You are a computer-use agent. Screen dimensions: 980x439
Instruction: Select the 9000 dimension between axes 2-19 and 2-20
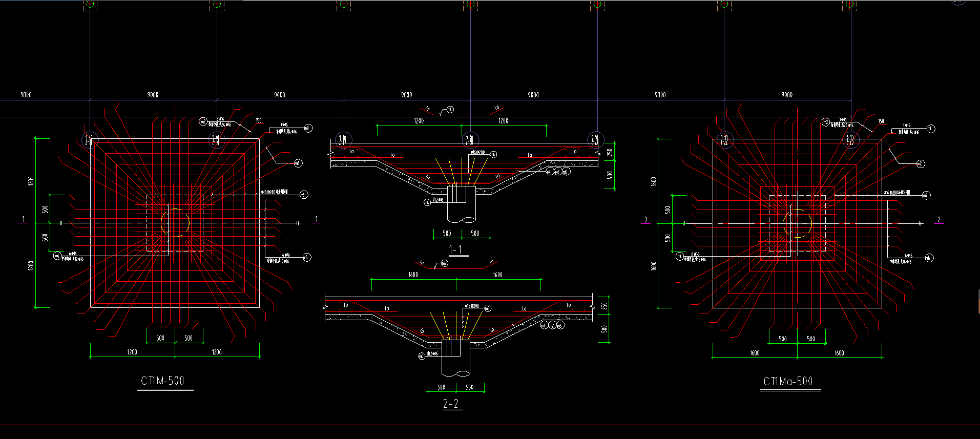point(406,95)
